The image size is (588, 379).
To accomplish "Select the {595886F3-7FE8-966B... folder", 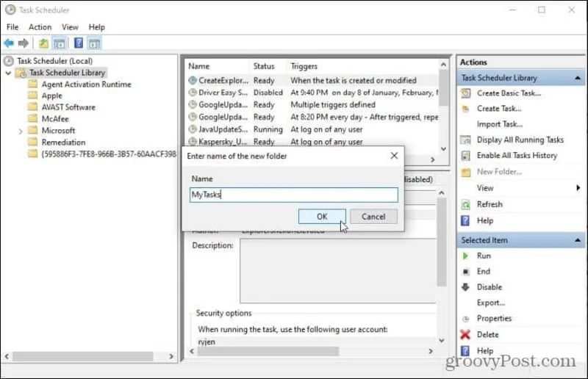I will (109, 154).
